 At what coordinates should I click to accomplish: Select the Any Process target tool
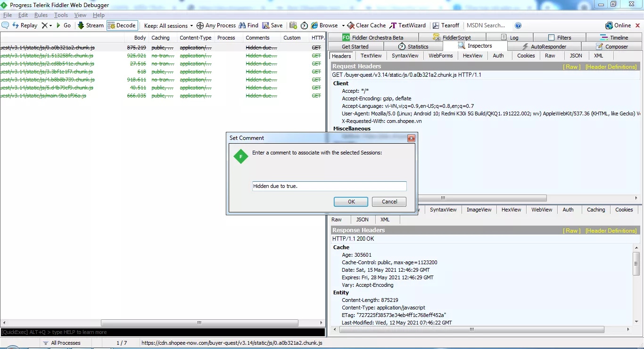click(216, 25)
